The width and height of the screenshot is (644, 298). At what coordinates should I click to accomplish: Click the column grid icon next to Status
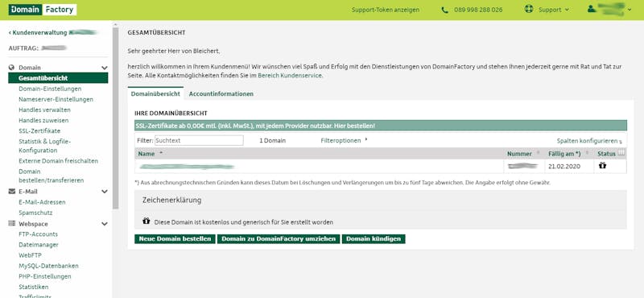(621, 153)
